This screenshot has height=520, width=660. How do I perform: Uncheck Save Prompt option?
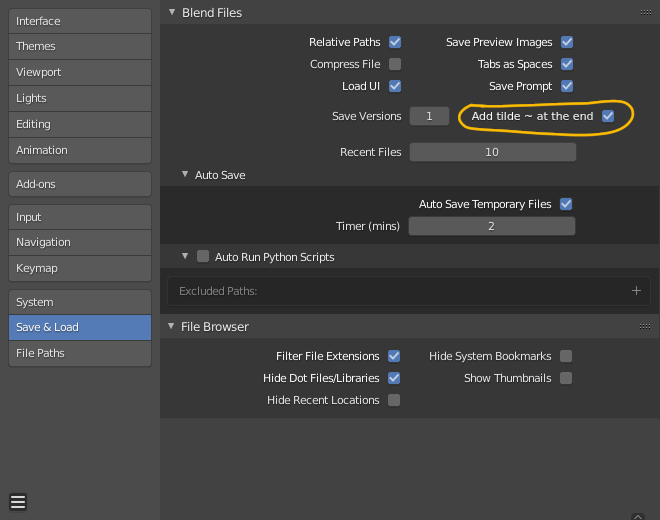tap(567, 86)
